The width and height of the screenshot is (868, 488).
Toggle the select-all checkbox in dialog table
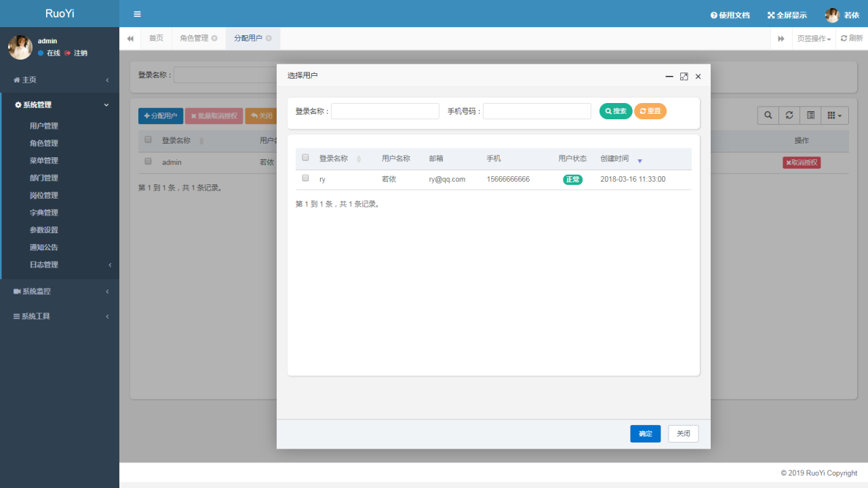305,157
